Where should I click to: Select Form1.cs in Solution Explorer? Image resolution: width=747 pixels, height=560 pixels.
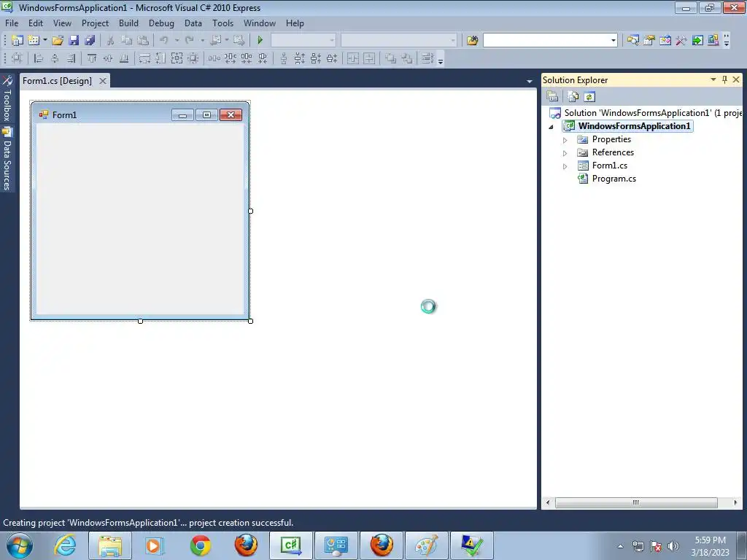[609, 166]
